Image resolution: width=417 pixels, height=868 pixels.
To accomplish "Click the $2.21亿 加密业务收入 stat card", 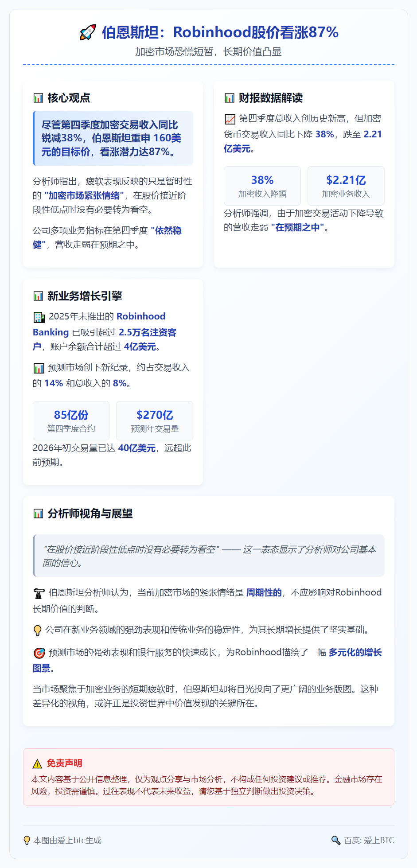I will pos(346,186).
